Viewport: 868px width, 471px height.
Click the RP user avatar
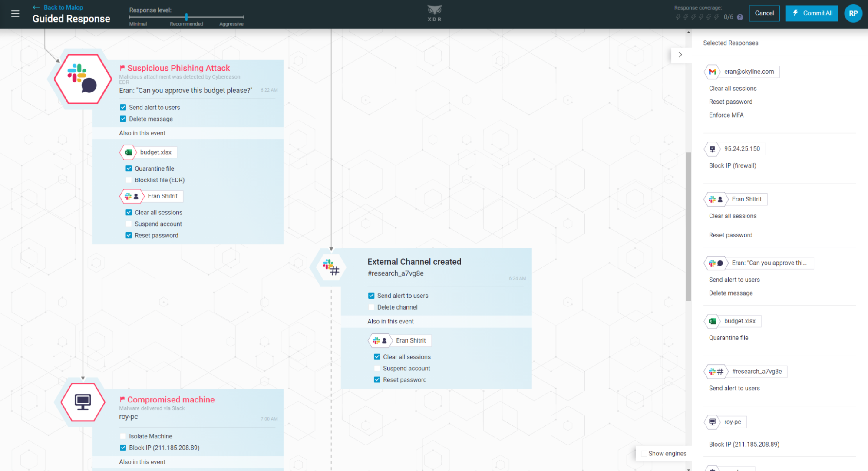[x=853, y=13]
